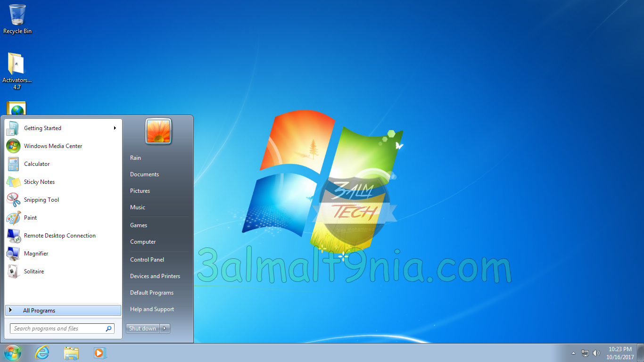The height and width of the screenshot is (362, 644).
Task: Open the Paint palette icon
Action: tap(13, 218)
